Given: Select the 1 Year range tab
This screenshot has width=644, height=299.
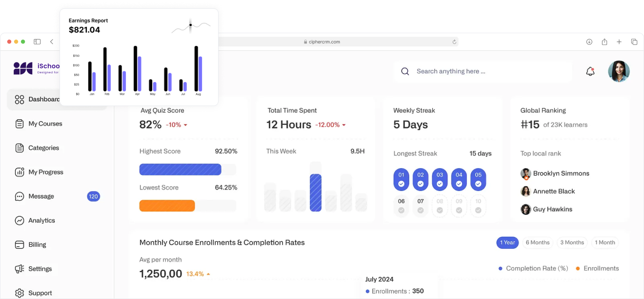Looking at the screenshot, I should coord(507,243).
